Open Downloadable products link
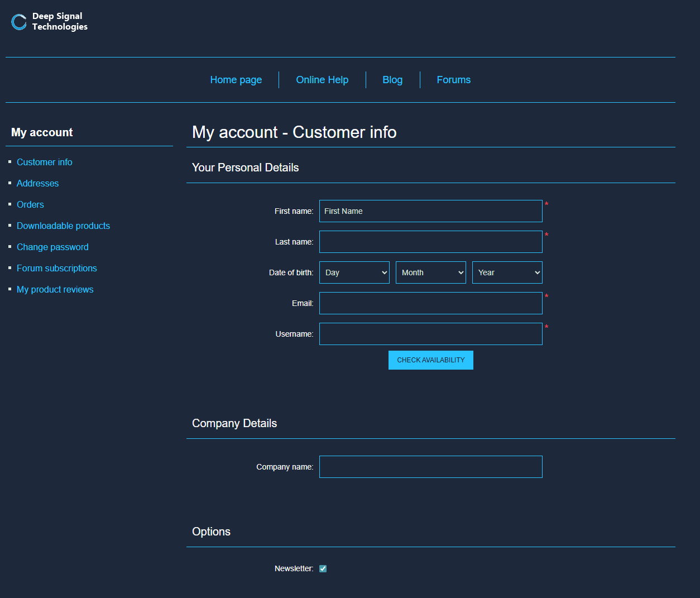The image size is (700, 598). (63, 226)
